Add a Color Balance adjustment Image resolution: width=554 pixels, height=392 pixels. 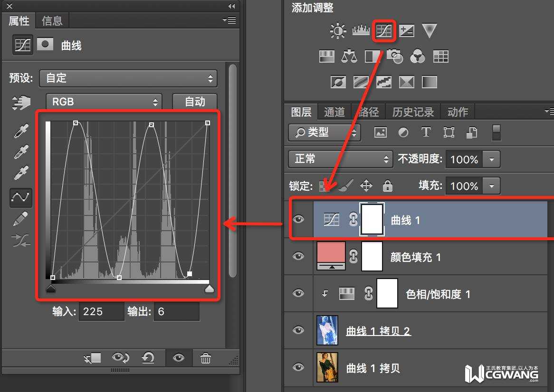click(x=349, y=56)
